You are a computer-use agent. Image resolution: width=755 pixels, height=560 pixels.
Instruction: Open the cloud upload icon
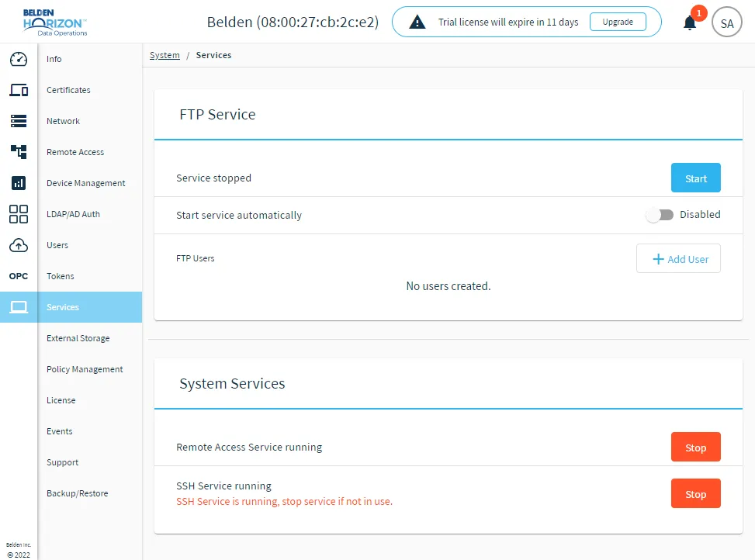(x=19, y=245)
